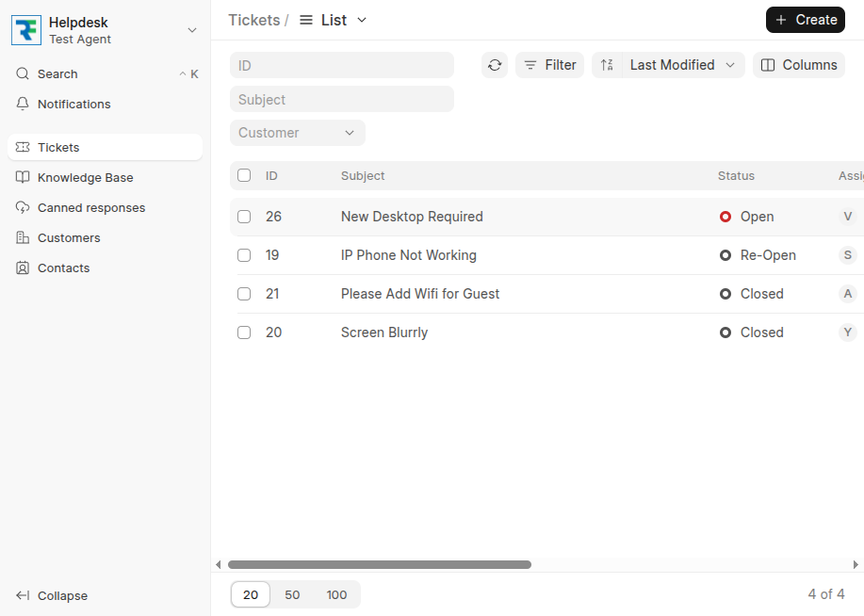The width and height of the screenshot is (864, 616).
Task: Click the scrollbar right arrow
Action: pos(856,565)
